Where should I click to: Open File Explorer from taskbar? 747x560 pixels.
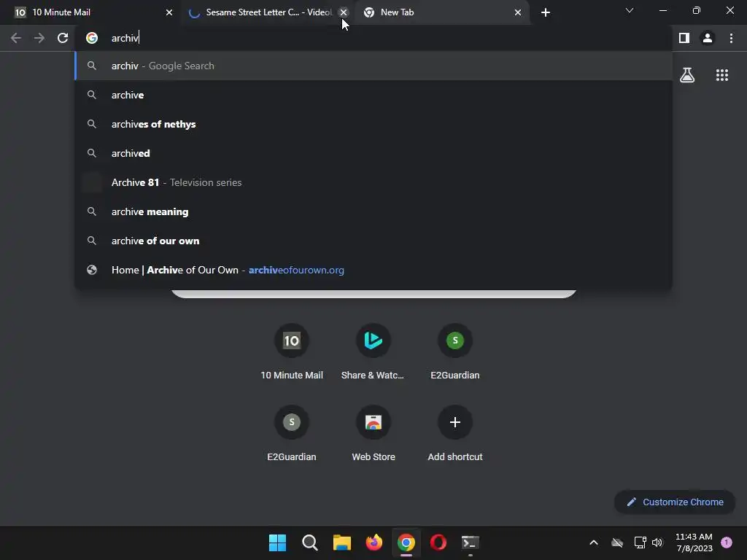(341, 542)
